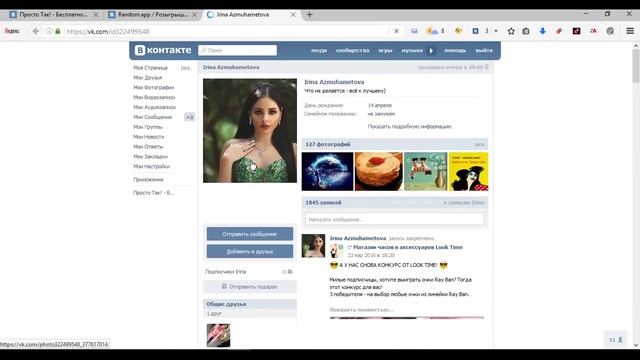Image resolution: width=640 pixels, height=360 pixels.
Task: Open Мои Настройки in sidebar
Action: pyautogui.click(x=152, y=167)
